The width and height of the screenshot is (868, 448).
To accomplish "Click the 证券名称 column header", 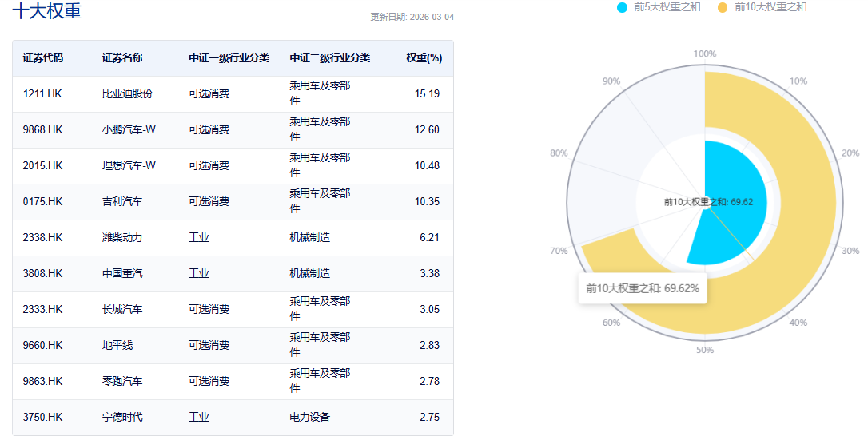I will [122, 58].
